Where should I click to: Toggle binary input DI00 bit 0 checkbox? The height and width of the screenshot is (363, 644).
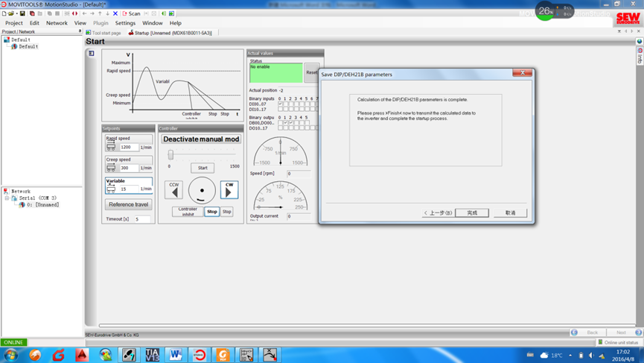(x=280, y=104)
